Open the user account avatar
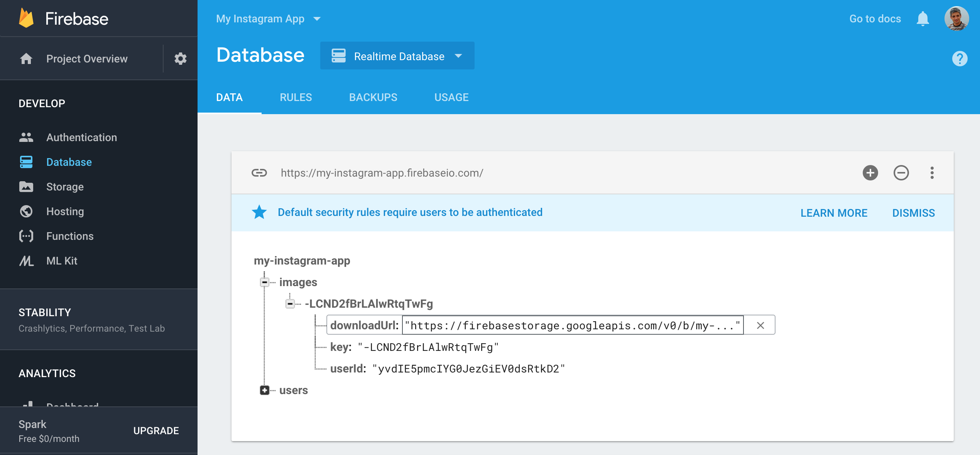Screen dimensions: 980x455 click(x=956, y=19)
